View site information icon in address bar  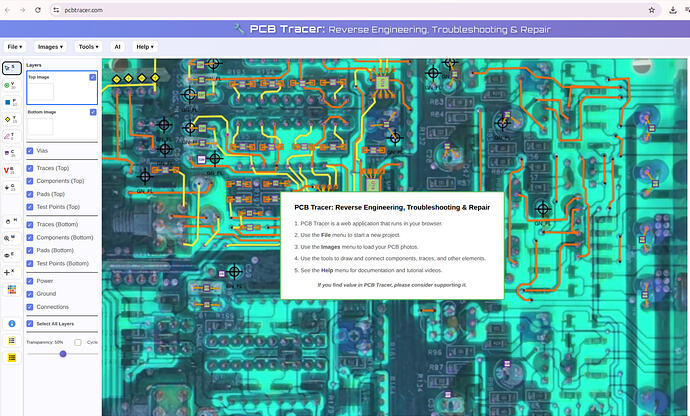pyautogui.click(x=56, y=10)
